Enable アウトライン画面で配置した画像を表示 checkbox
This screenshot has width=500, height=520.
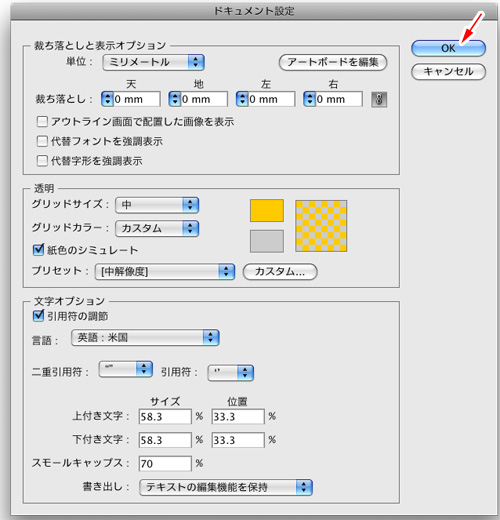pyautogui.click(x=42, y=122)
